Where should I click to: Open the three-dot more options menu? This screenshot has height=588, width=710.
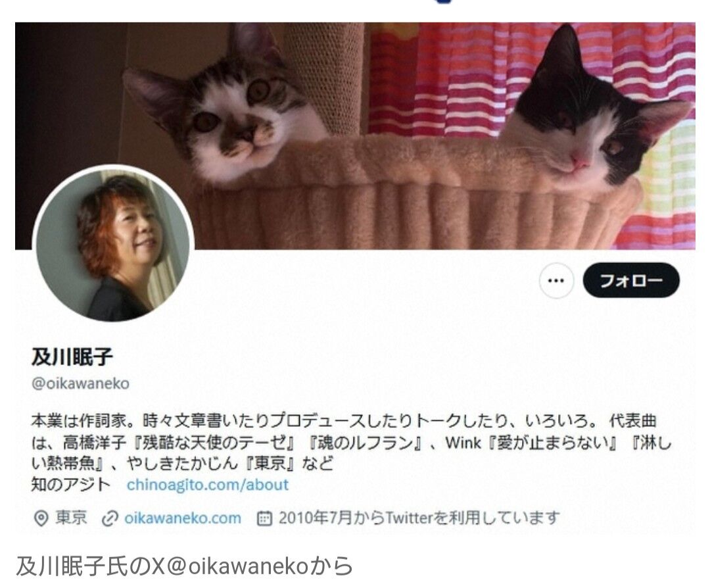pyautogui.click(x=556, y=281)
